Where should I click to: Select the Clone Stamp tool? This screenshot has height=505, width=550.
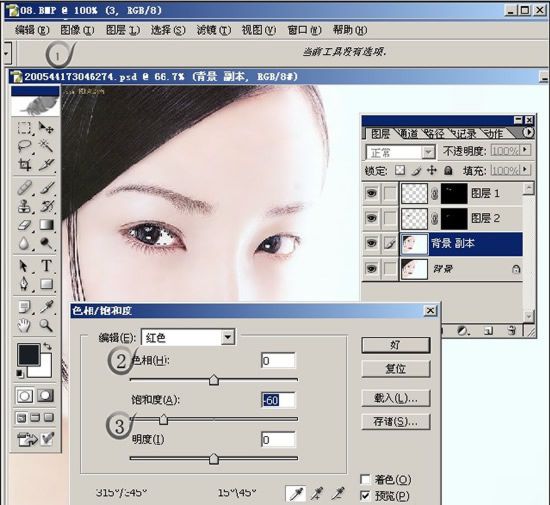point(24,206)
